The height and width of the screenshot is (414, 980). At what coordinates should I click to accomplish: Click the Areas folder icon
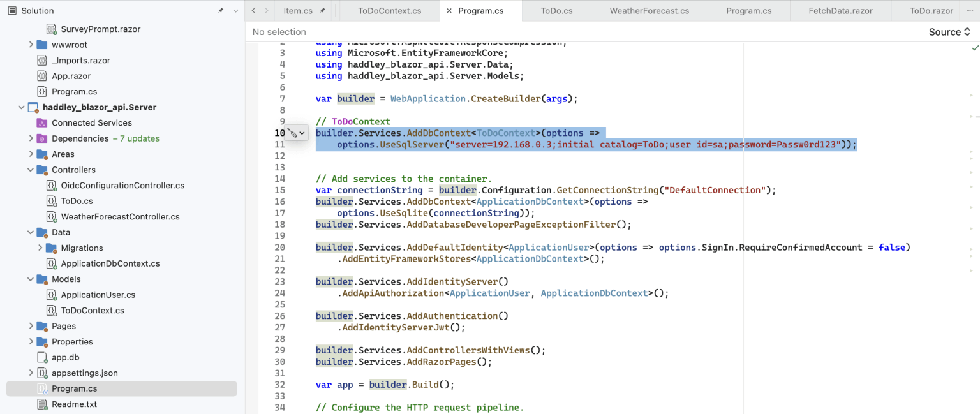point(42,154)
